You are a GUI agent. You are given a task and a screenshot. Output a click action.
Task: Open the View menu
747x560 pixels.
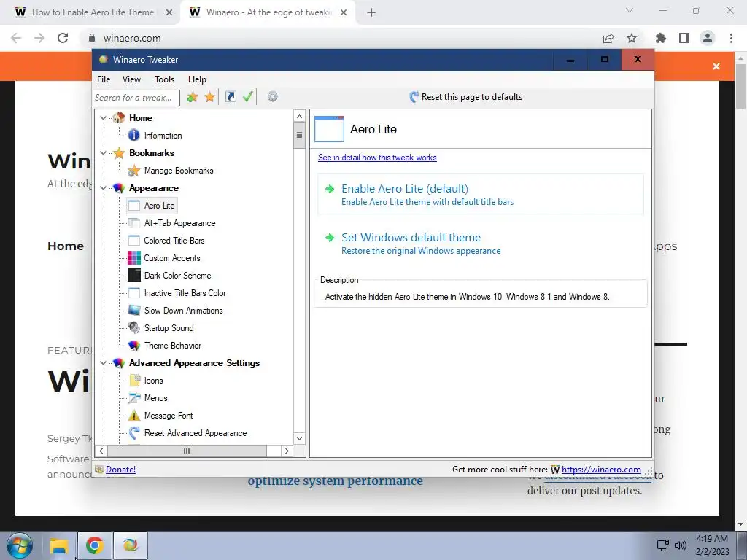coord(131,79)
